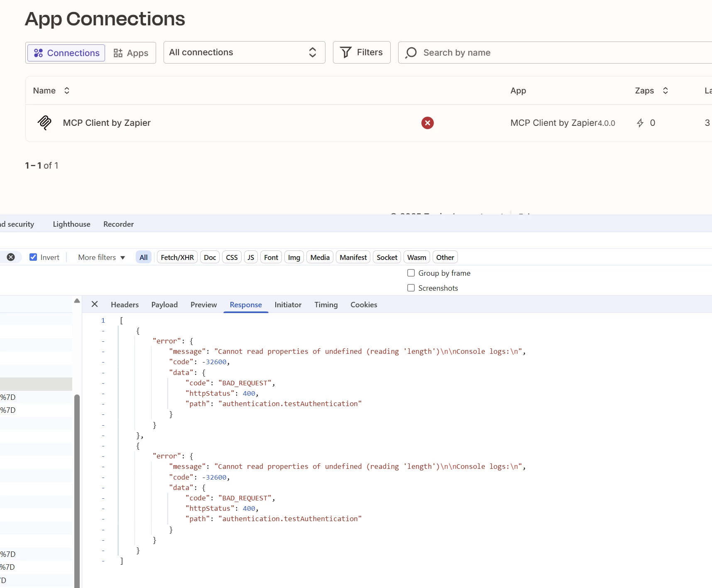Filter requests by Media type
The width and height of the screenshot is (712, 588).
320,257
